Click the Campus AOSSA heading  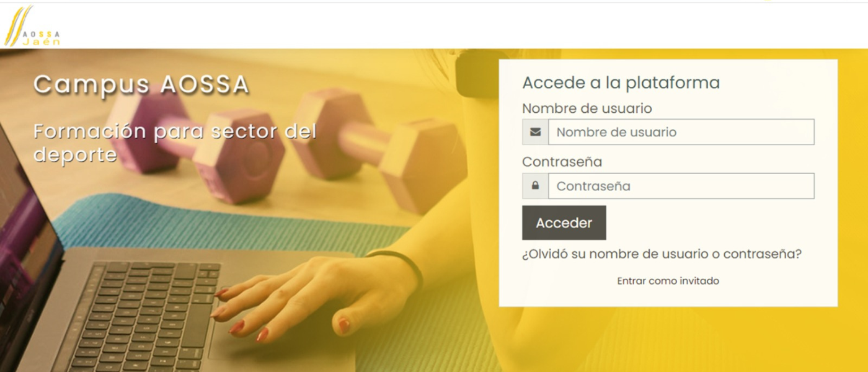click(x=141, y=84)
